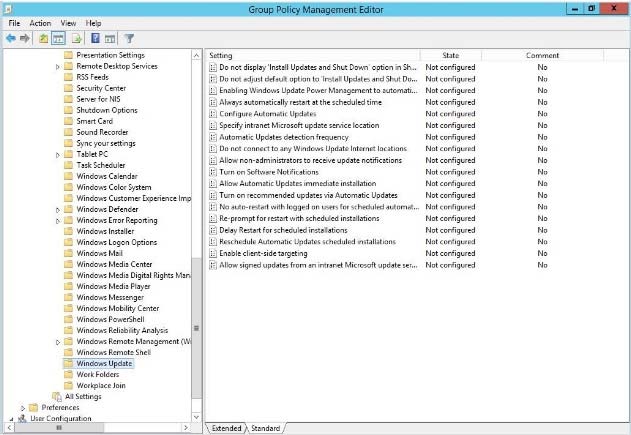Click the Security Center folder icon
This screenshot has width=631, height=435.
point(69,88)
